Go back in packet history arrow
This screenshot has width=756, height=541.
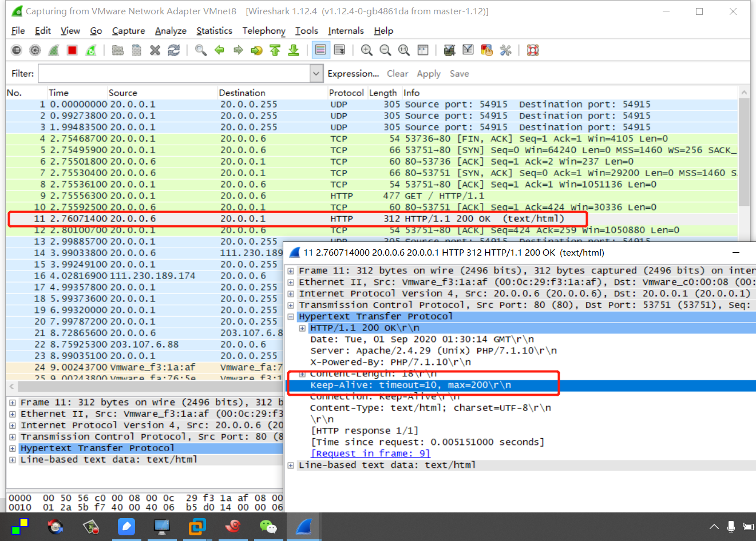point(219,50)
